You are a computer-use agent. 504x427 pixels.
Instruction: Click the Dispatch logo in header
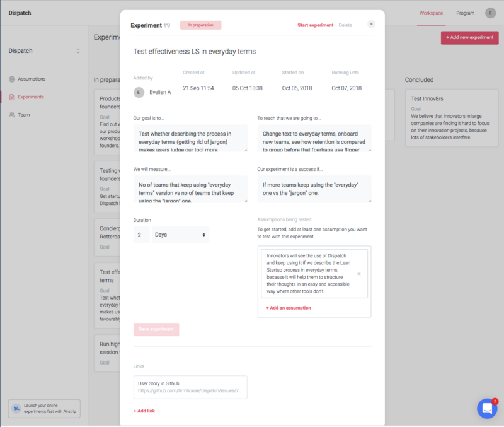click(20, 13)
